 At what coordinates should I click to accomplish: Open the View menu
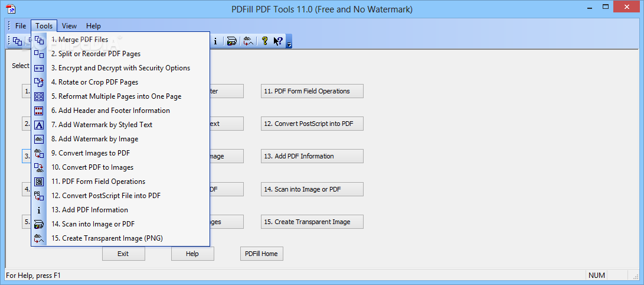(x=70, y=26)
